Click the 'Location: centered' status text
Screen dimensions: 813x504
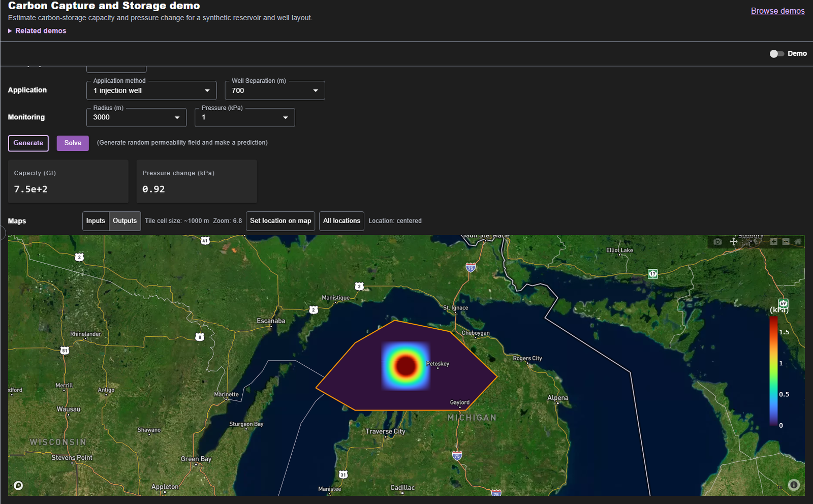pos(395,221)
